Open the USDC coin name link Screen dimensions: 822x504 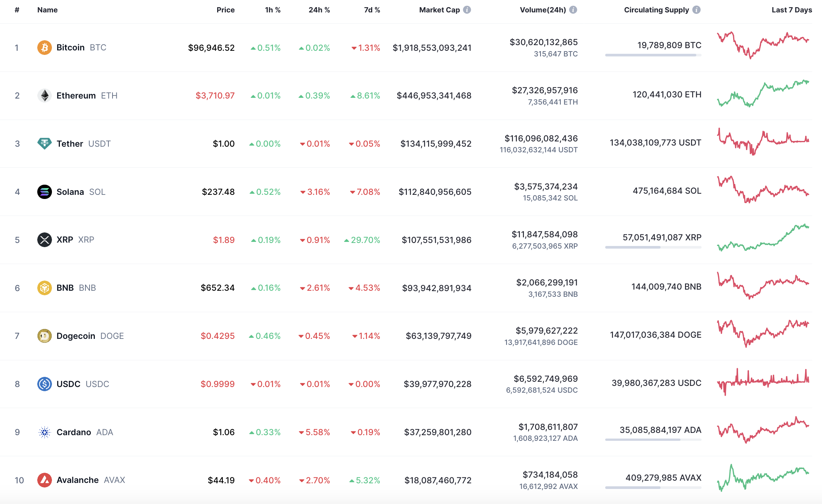coord(68,384)
